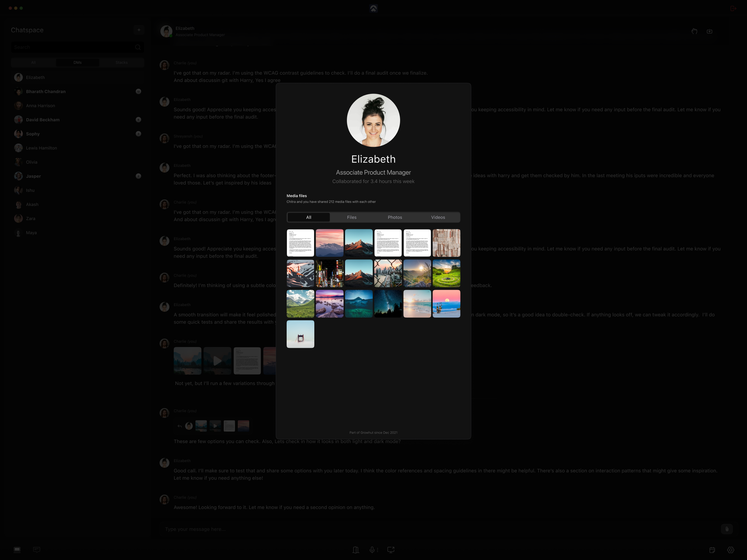Open the document attachment in Charlie's chat message
This screenshot has height=560, width=747.
[247, 361]
